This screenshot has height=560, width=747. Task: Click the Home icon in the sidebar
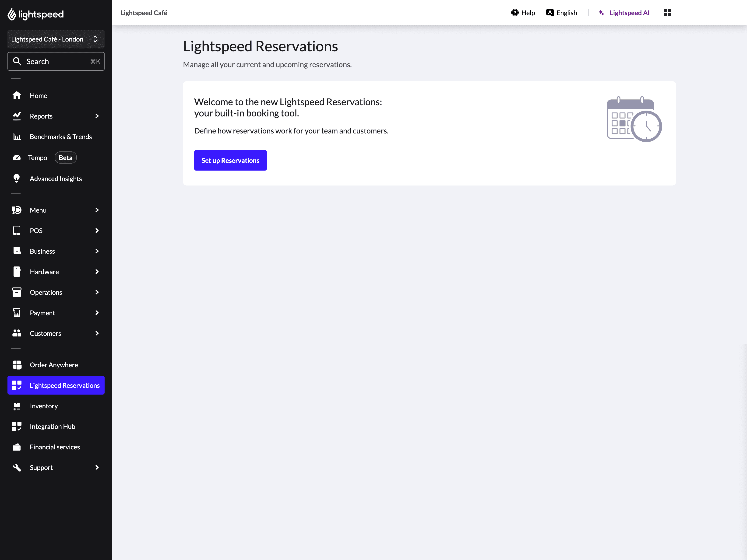[17, 95]
